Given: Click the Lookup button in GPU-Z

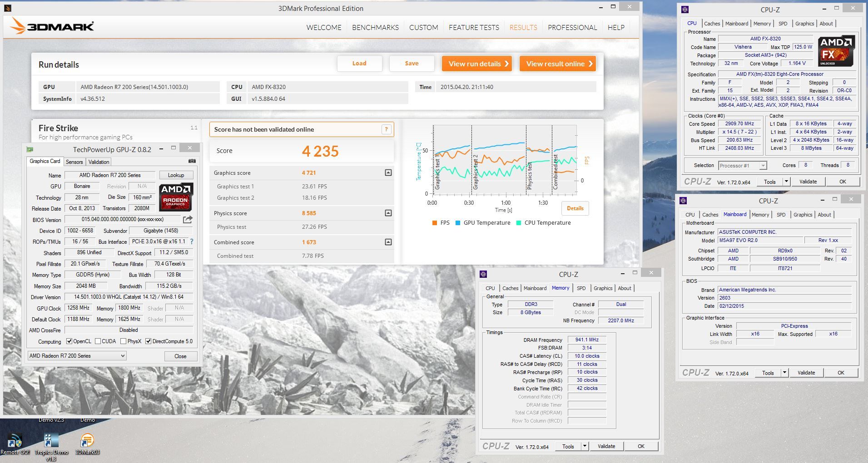Looking at the screenshot, I should (176, 175).
